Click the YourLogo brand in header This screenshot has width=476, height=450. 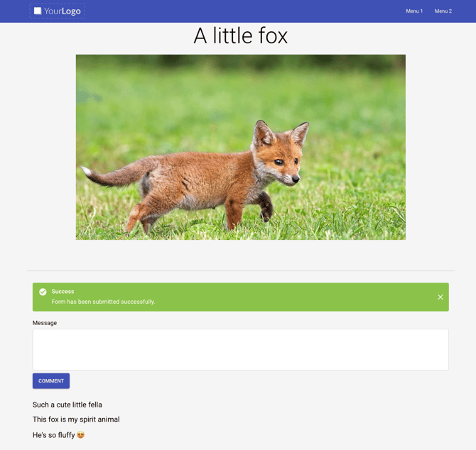[57, 11]
